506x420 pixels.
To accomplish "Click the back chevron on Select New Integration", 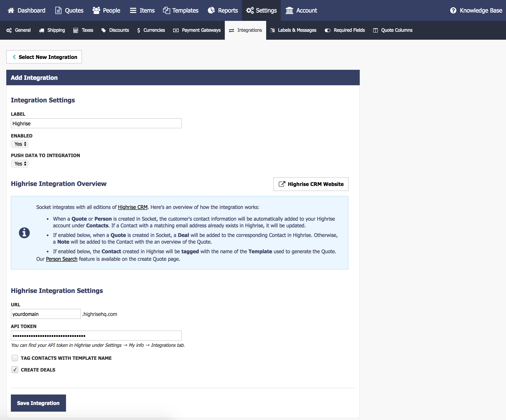I will click(14, 57).
